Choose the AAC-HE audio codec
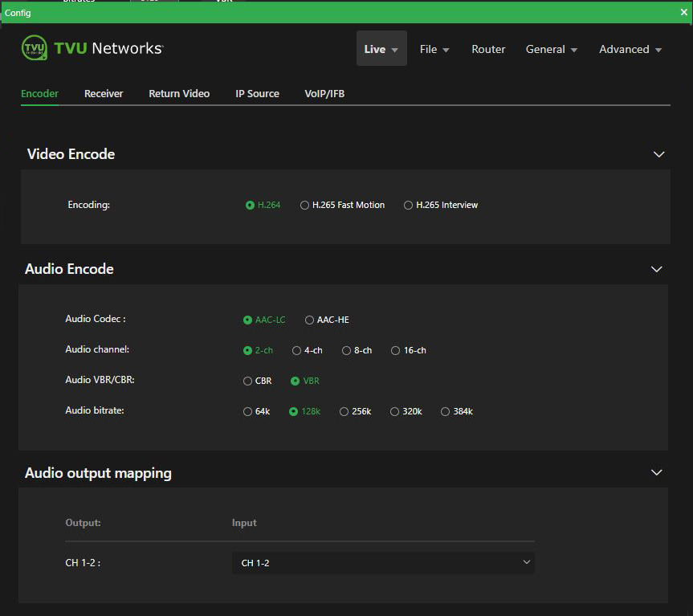The height and width of the screenshot is (616, 693). click(309, 320)
